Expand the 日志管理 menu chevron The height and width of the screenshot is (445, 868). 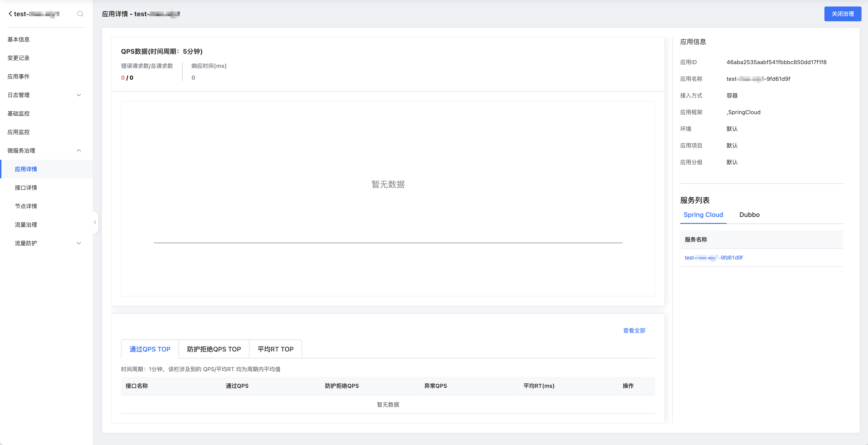pos(79,95)
